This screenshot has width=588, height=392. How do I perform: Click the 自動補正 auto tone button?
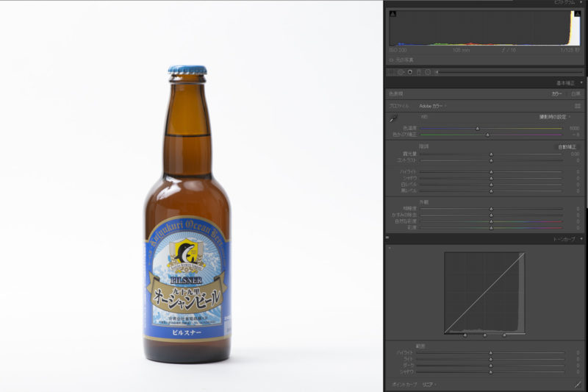[x=567, y=146]
